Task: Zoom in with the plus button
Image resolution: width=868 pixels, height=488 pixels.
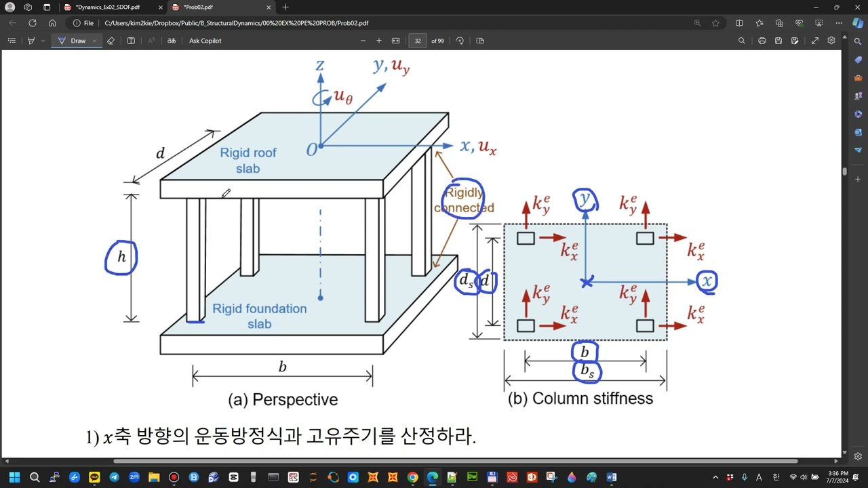Action: coord(378,41)
